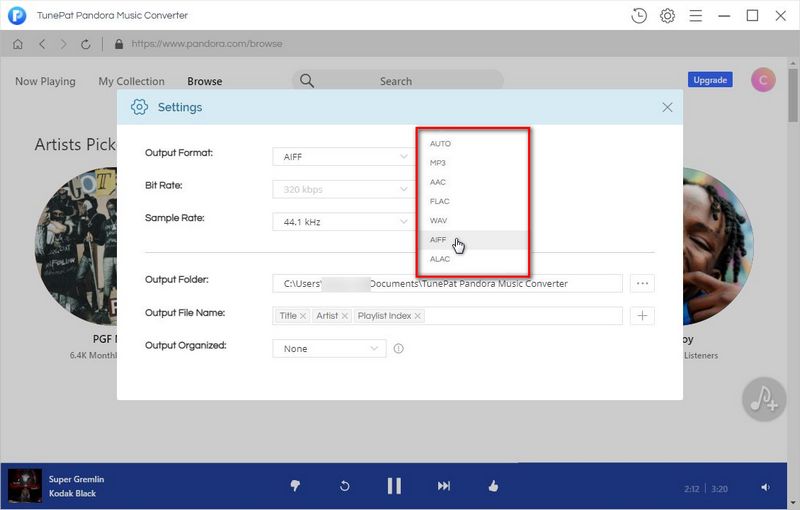Click the Kodak Black artist name

(x=72, y=493)
